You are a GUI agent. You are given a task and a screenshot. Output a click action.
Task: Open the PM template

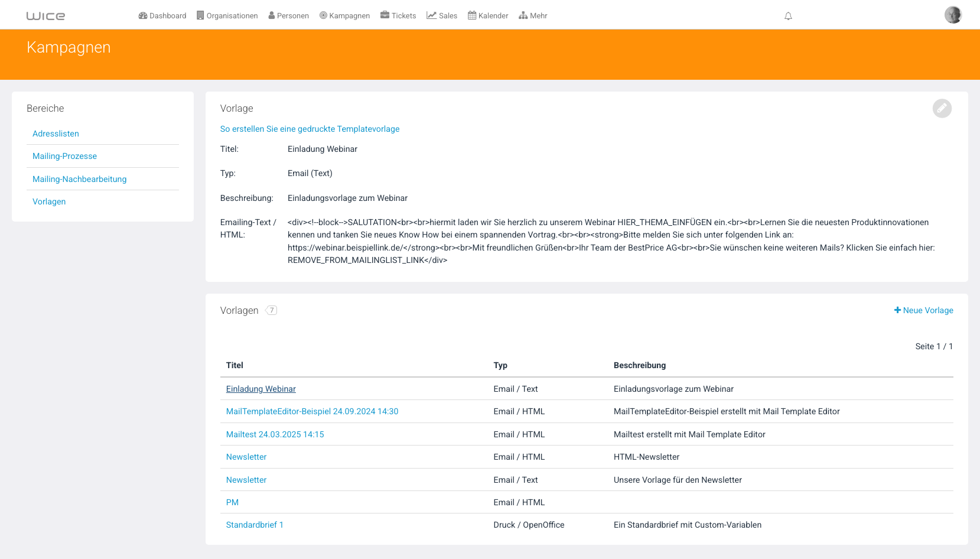click(232, 502)
